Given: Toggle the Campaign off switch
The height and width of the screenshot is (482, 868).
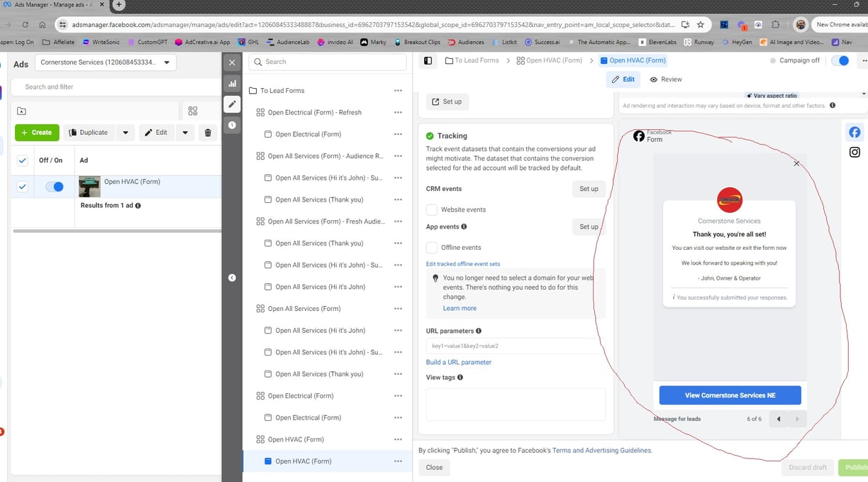Looking at the screenshot, I should pyautogui.click(x=840, y=60).
